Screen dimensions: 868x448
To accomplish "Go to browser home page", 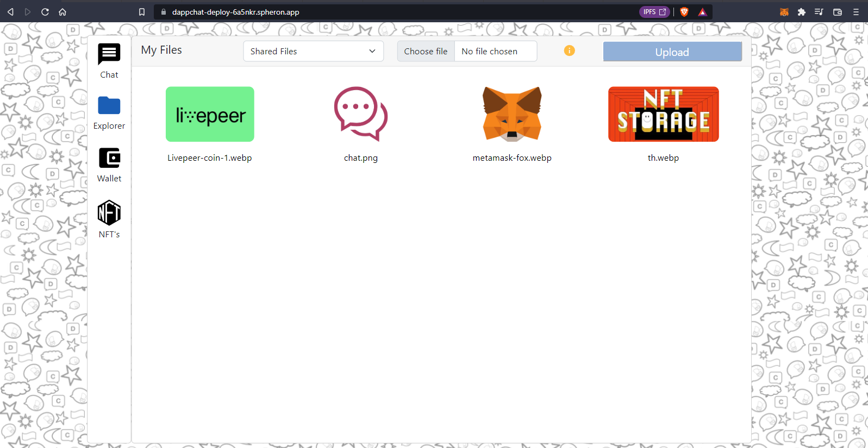I will click(63, 12).
